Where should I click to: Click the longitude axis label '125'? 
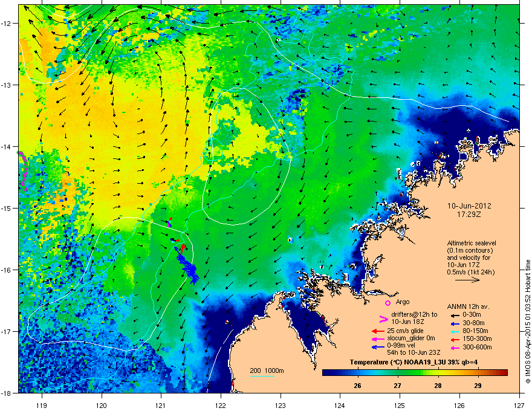[400, 405]
